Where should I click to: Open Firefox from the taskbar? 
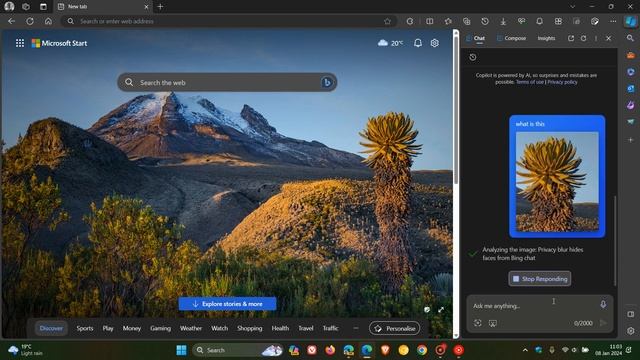tap(330, 350)
